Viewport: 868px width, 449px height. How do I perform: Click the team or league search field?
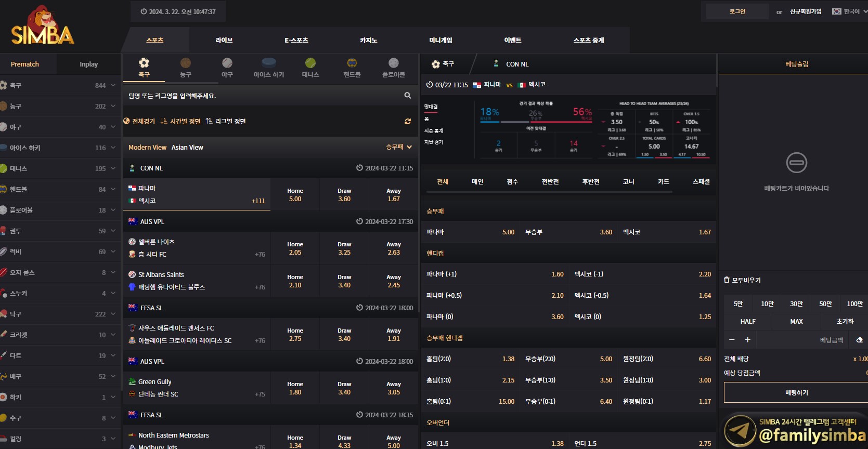[263, 96]
